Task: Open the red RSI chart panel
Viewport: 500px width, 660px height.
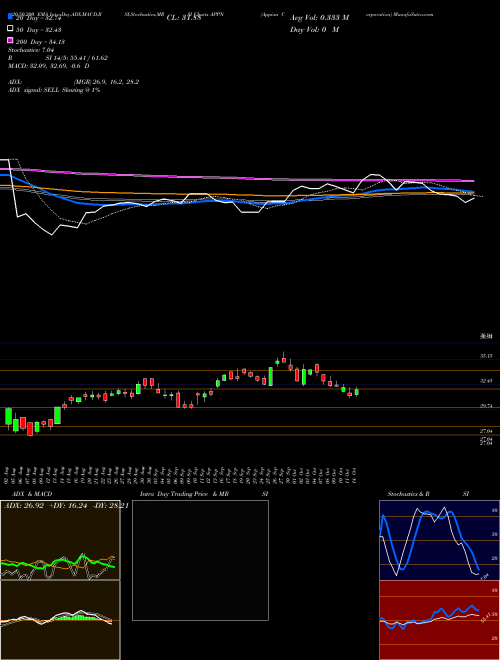Action: pos(439,620)
